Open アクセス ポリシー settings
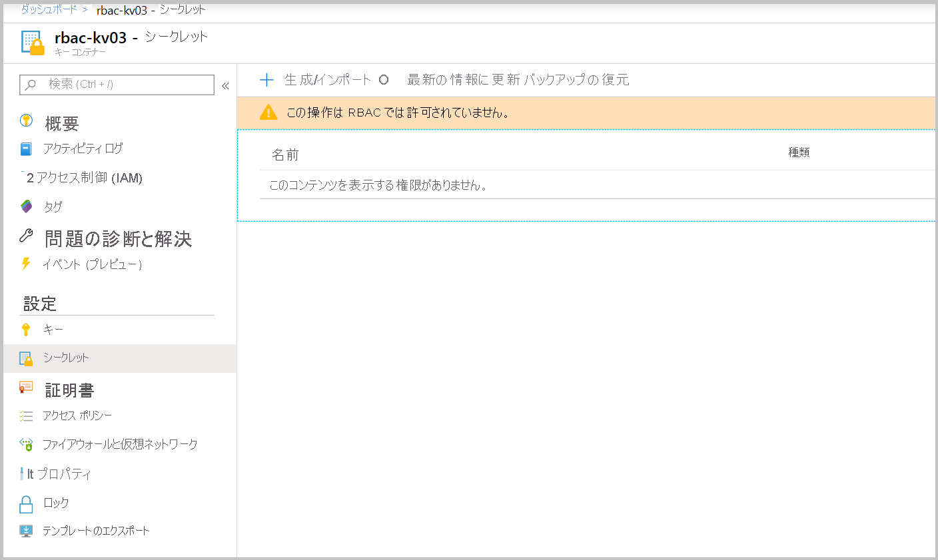This screenshot has height=560, width=938. point(77,416)
